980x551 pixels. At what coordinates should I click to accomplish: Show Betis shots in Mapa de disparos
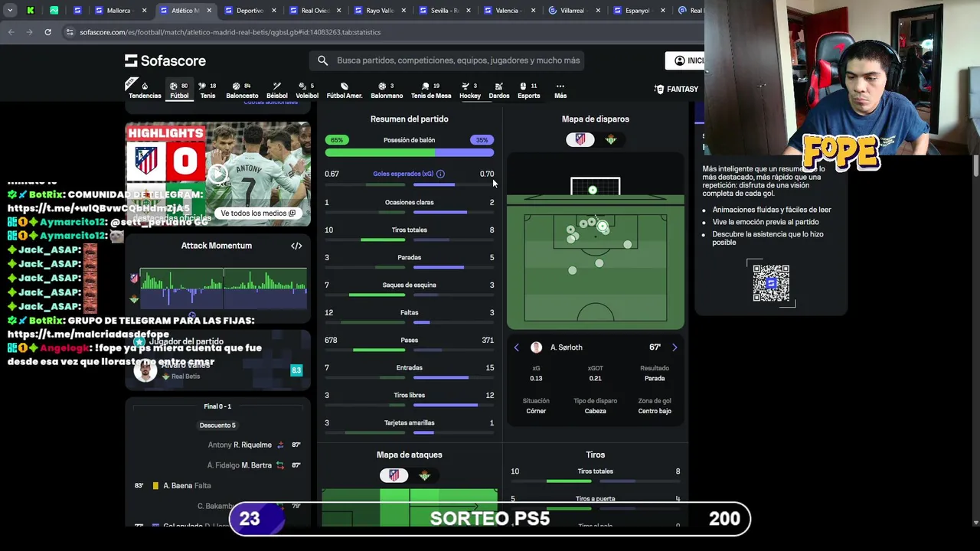click(x=611, y=139)
